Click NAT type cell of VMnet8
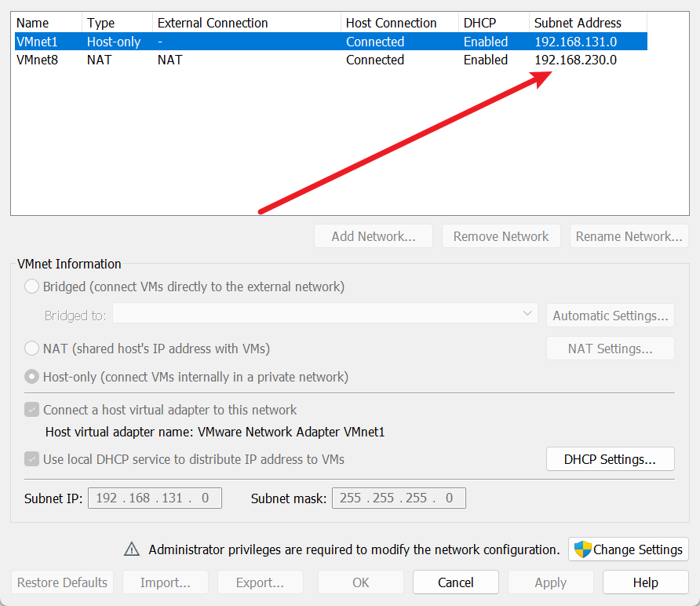This screenshot has height=606, width=700. pyautogui.click(x=99, y=60)
